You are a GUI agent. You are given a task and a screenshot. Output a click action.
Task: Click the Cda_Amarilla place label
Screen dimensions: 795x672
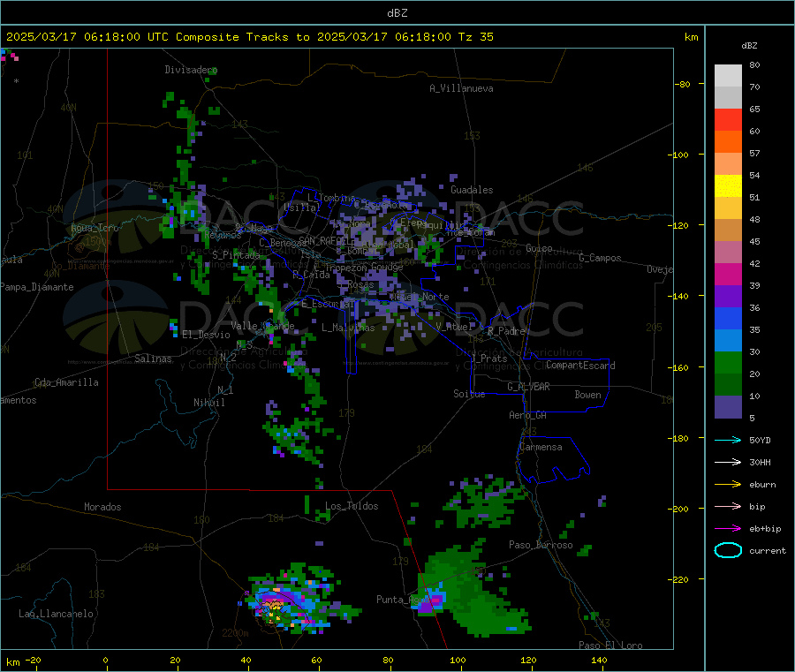(x=66, y=382)
